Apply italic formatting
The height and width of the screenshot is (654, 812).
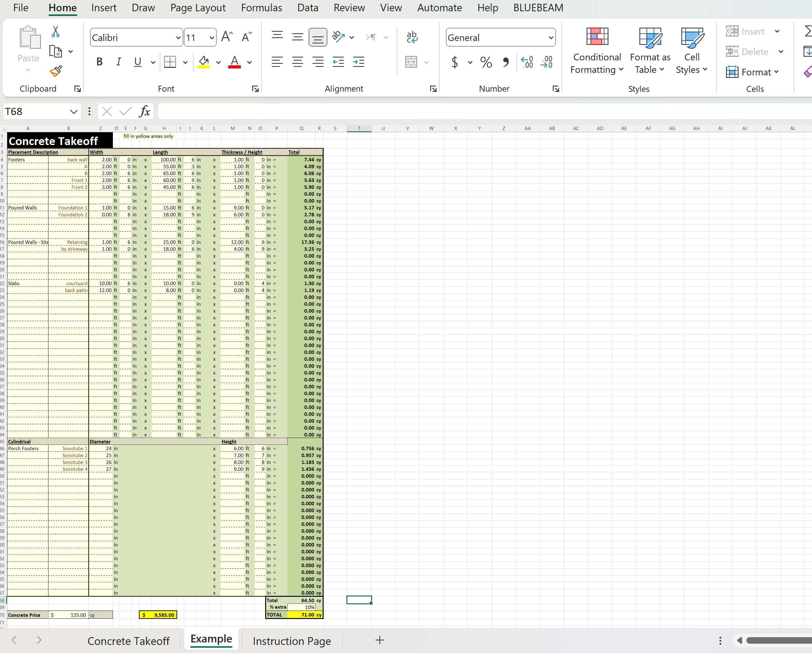click(x=118, y=62)
